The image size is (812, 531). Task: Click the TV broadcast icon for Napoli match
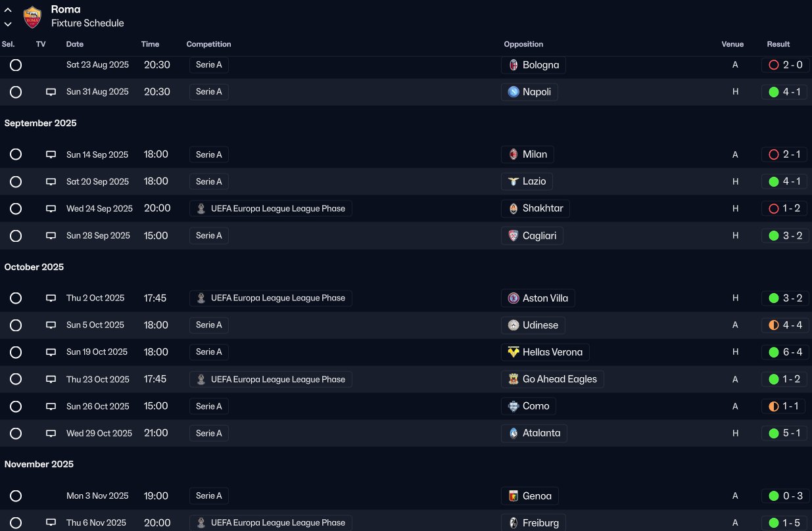coord(51,92)
